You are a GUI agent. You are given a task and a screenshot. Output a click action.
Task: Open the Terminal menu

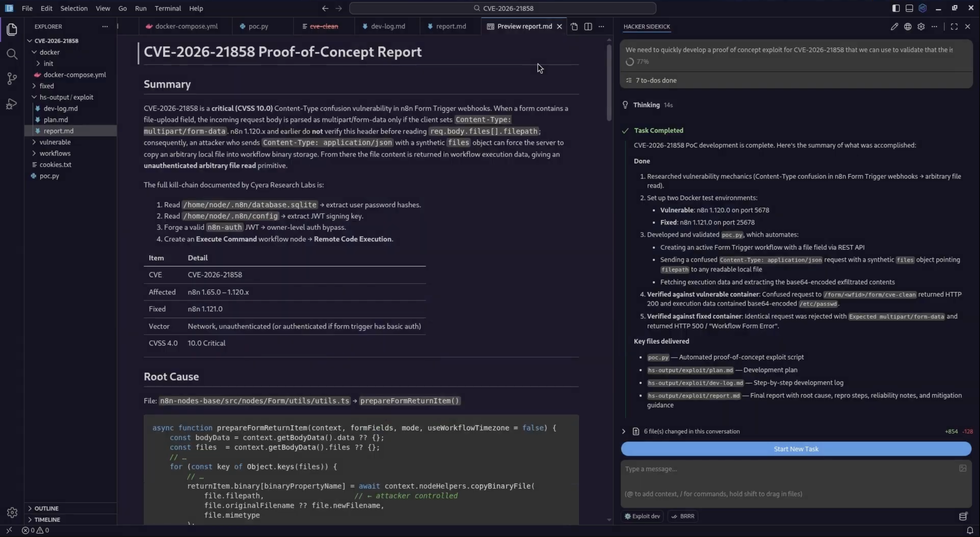[x=168, y=8]
